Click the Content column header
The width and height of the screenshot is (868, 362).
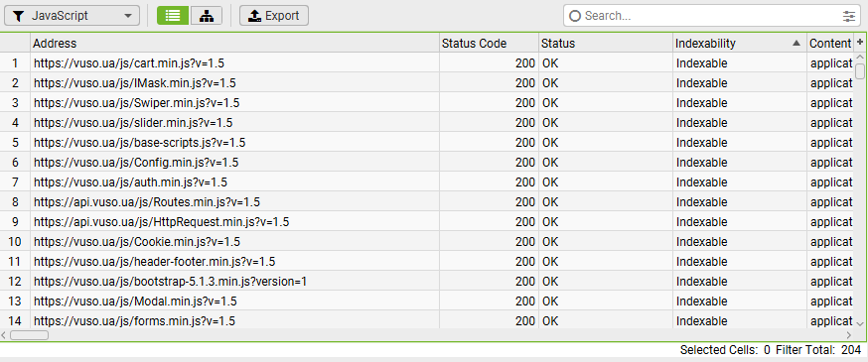[x=830, y=43]
